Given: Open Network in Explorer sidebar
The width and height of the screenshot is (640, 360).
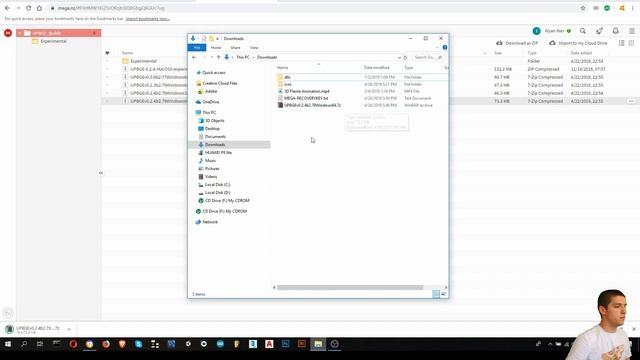Looking at the screenshot, I should coord(210,222).
